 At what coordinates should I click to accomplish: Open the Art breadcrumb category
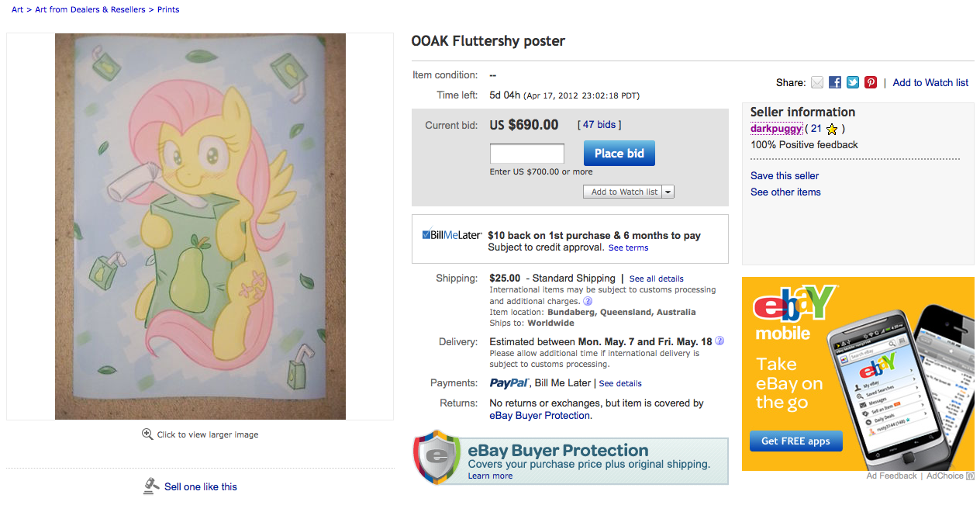pos(17,9)
